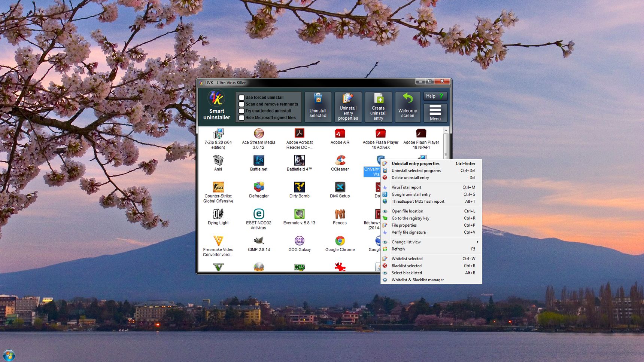Choose Uninstall selected programs menu entry
This screenshot has width=644, height=362.
point(431,171)
